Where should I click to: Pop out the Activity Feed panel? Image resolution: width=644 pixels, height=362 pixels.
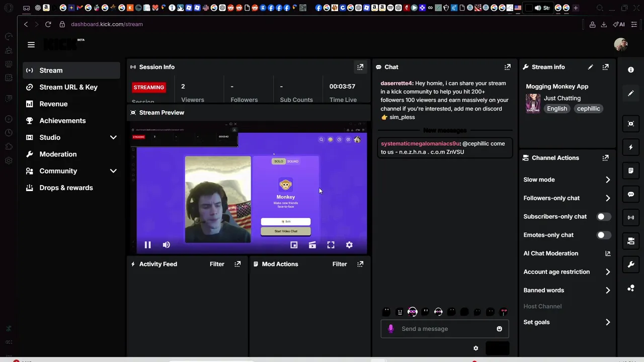237,264
